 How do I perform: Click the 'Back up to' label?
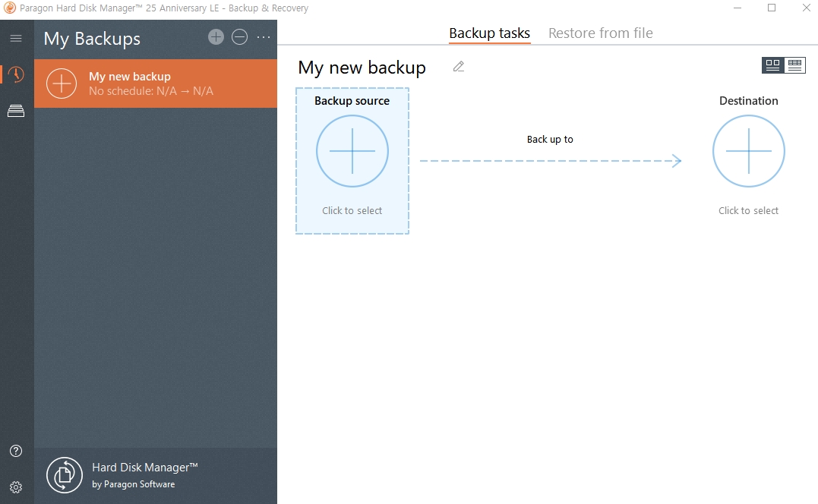coord(550,139)
